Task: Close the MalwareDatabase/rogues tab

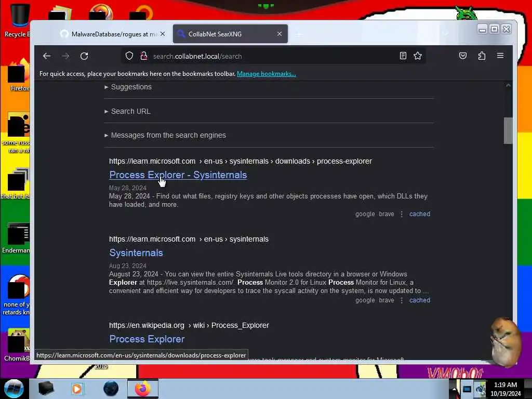Action: (x=163, y=34)
